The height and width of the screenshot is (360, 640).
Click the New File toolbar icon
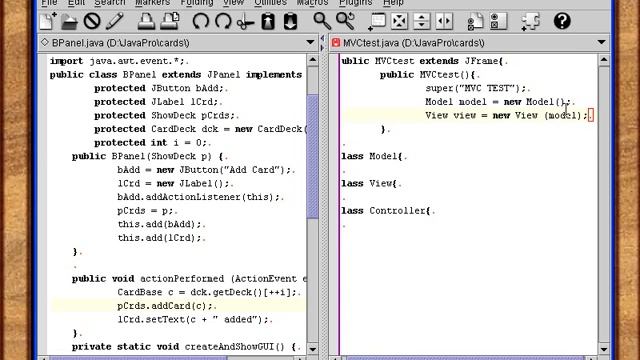(x=48, y=21)
